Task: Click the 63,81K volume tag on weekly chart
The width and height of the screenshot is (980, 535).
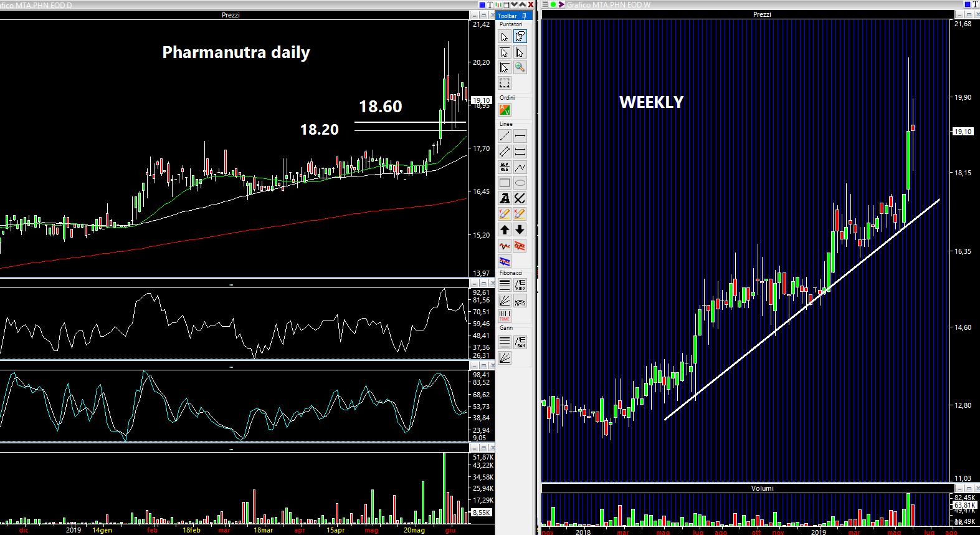Action: pos(965,505)
